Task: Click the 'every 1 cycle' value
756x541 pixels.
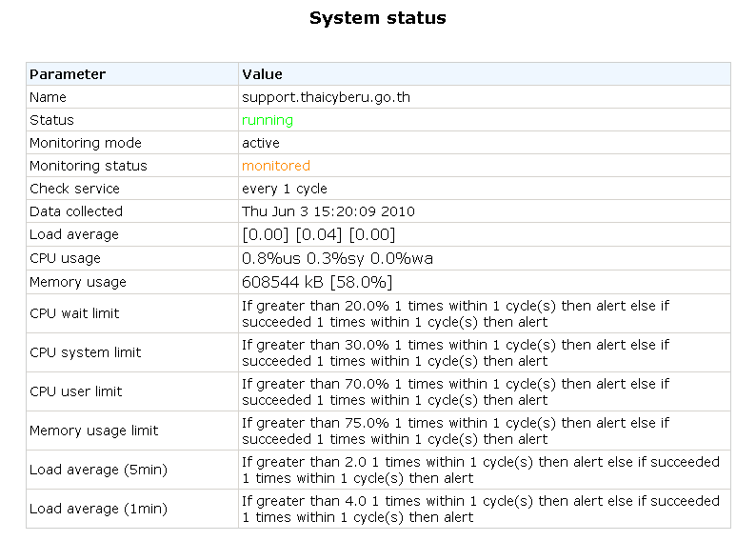Action: point(285,189)
